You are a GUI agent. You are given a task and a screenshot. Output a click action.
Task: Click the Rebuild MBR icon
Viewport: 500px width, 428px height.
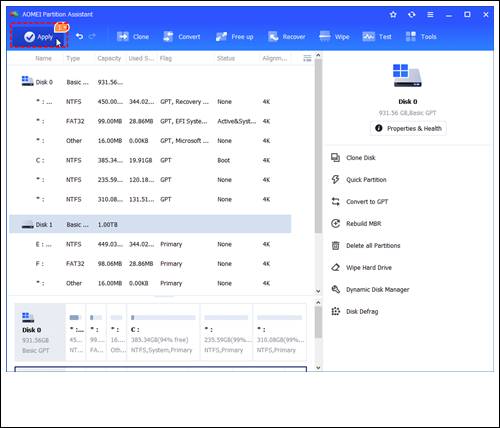pyautogui.click(x=335, y=223)
